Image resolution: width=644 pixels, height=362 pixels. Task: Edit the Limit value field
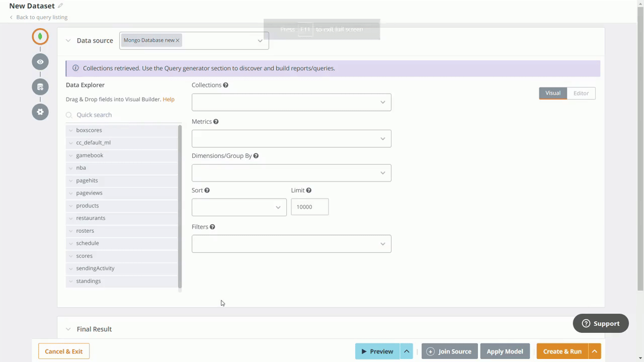[x=309, y=207]
